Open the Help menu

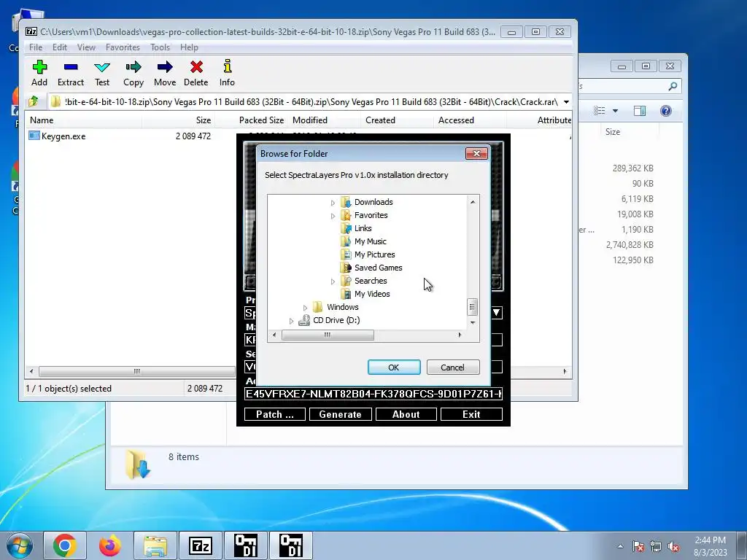[x=189, y=47]
